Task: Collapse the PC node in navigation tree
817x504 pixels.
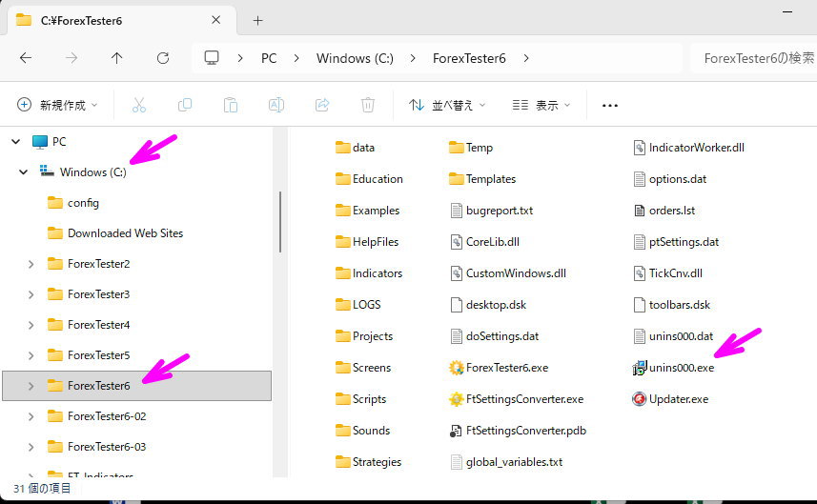Action: coord(15,142)
